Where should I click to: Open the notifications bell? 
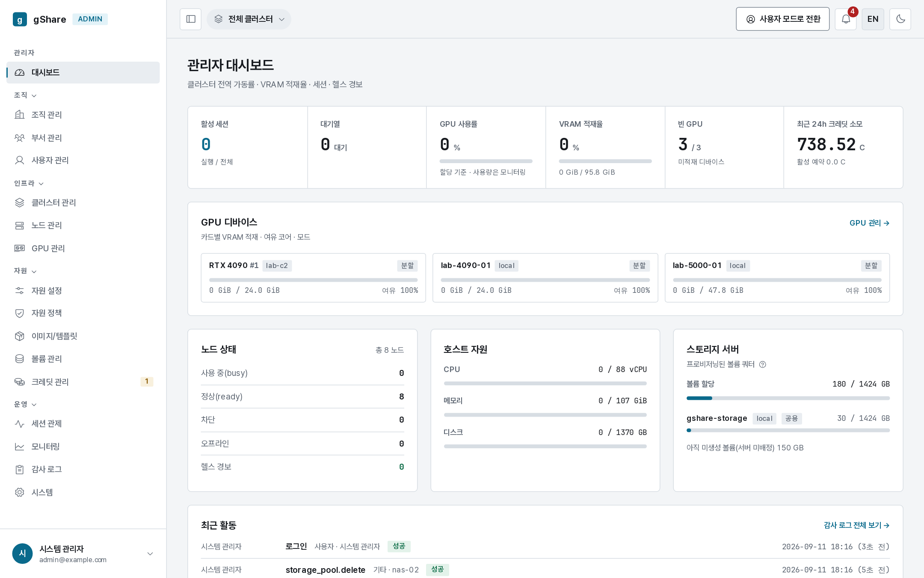[846, 19]
